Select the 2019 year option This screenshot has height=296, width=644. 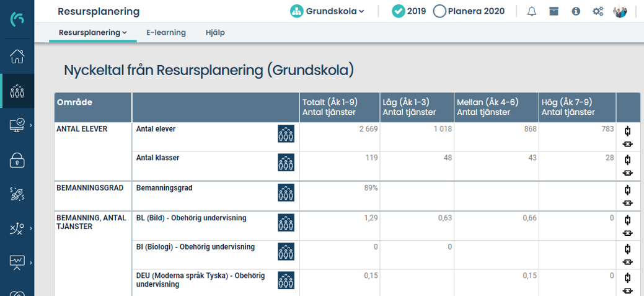pos(408,12)
